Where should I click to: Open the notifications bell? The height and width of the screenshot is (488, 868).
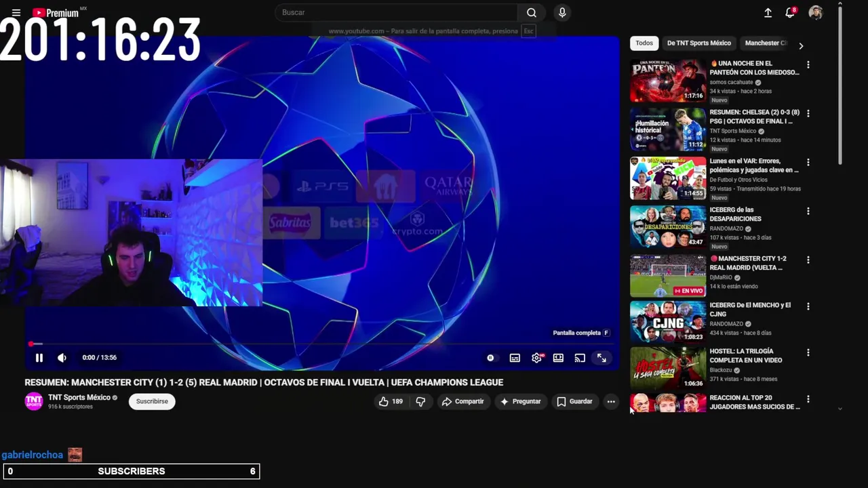[790, 13]
